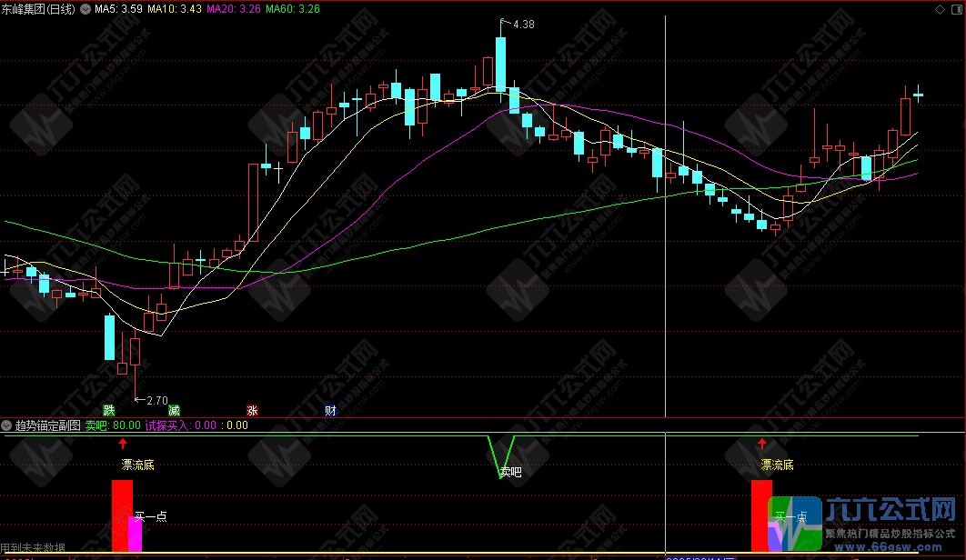The width and height of the screenshot is (966, 560).
Task: Click the 4.38 high price label
Action: click(524, 25)
